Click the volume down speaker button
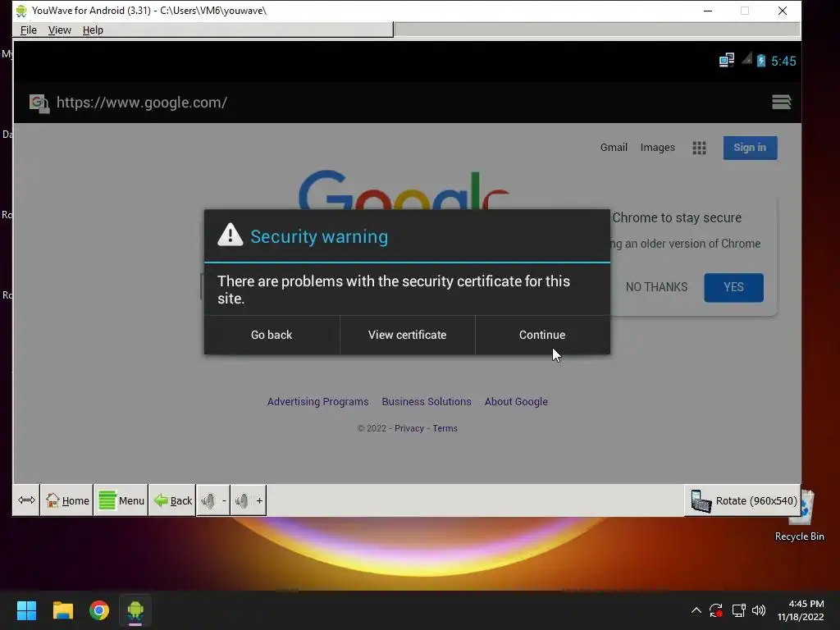The image size is (840, 630). [x=213, y=500]
